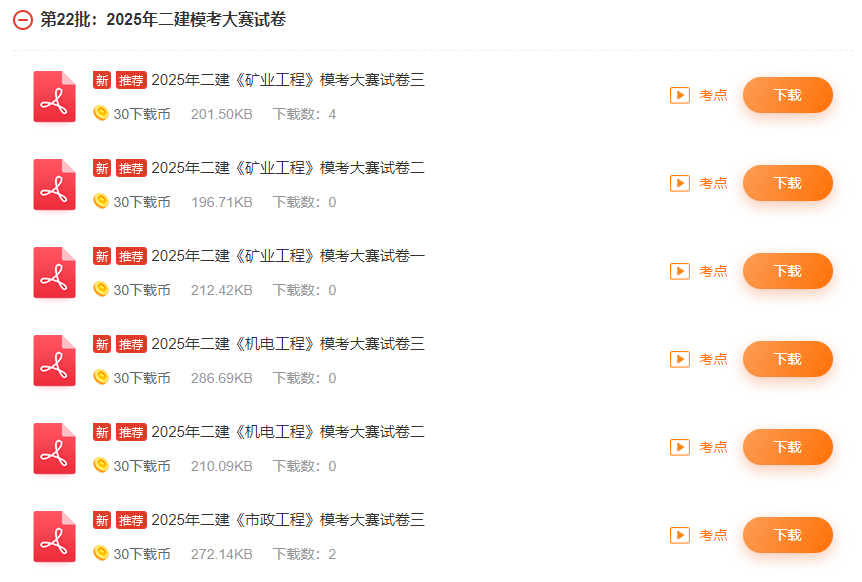This screenshot has height=582, width=862.
Task: Download 2025年二建《机电工程》模考大赛试卷三
Action: point(788,359)
